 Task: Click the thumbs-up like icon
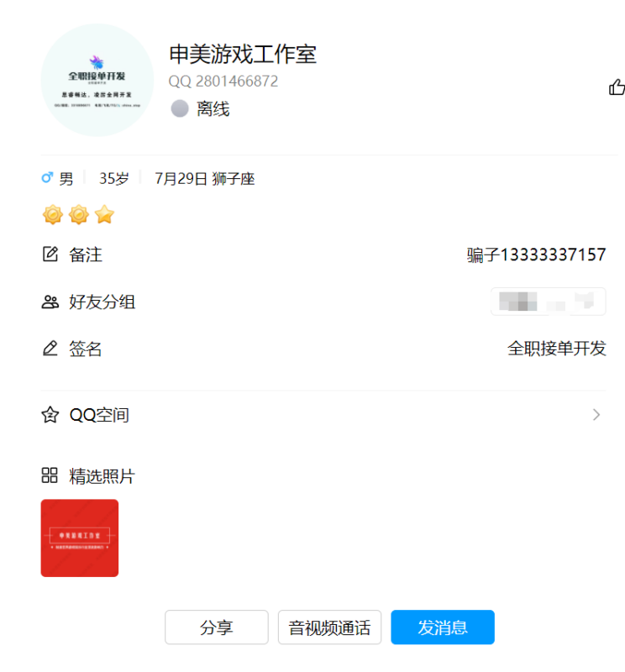point(617,87)
